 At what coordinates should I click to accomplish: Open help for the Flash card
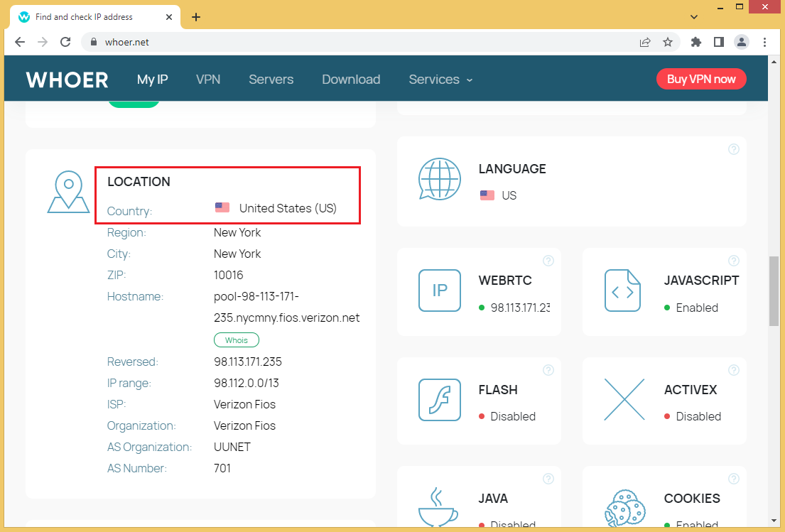pos(548,370)
